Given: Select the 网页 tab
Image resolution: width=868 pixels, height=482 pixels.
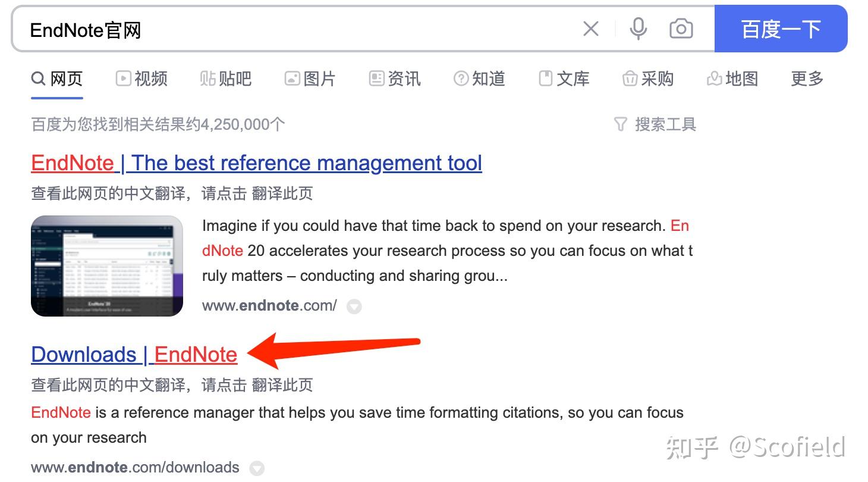Looking at the screenshot, I should (57, 79).
